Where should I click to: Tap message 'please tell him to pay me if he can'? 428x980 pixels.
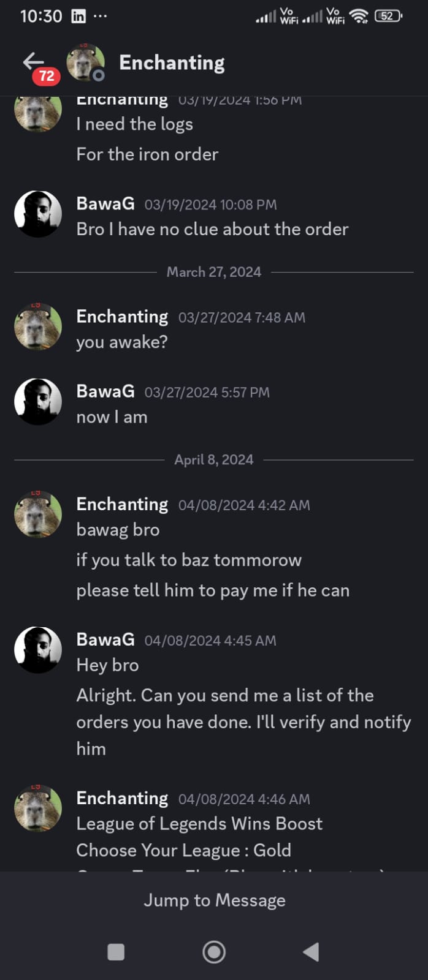coord(213,590)
